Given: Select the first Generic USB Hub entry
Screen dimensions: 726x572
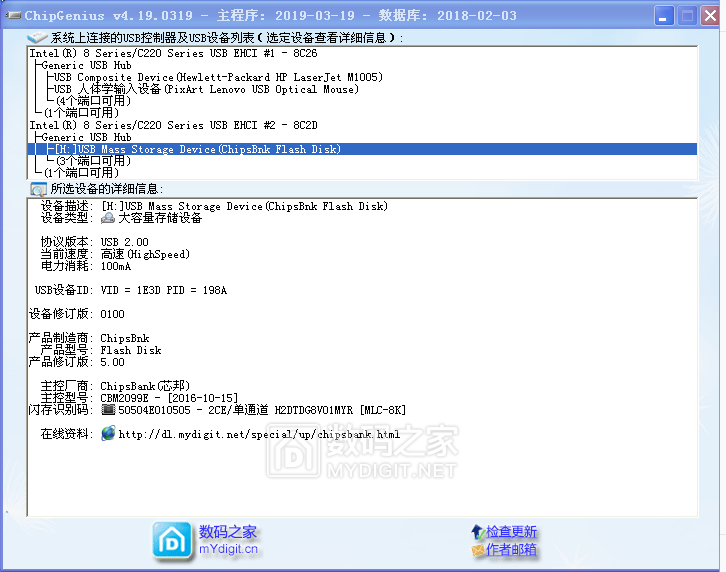Looking at the screenshot, I should tap(86, 65).
